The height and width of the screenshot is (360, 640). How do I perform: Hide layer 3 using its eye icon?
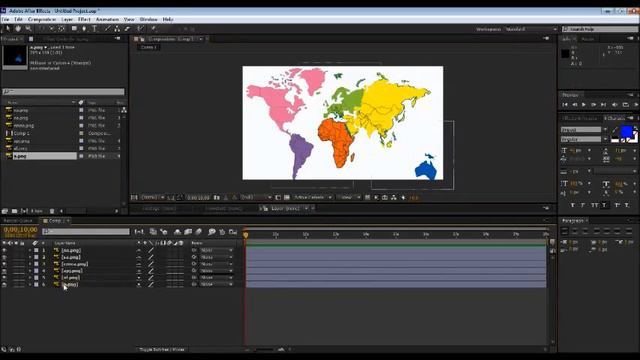tap(4, 264)
